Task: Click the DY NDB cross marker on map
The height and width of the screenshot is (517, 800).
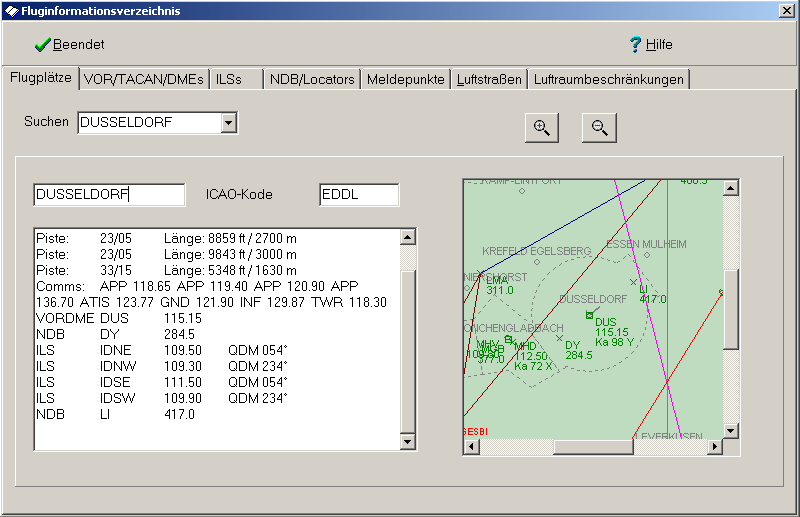Action: coord(559,338)
